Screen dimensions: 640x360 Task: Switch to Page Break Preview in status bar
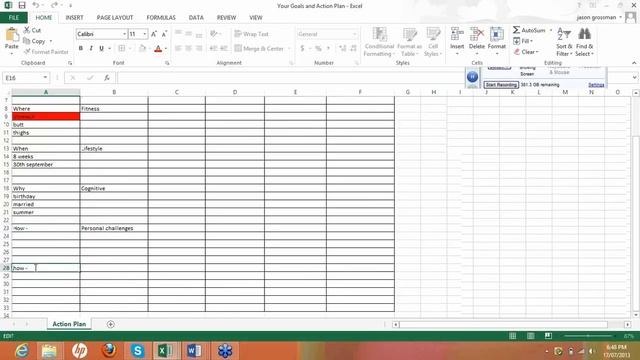(x=548, y=336)
